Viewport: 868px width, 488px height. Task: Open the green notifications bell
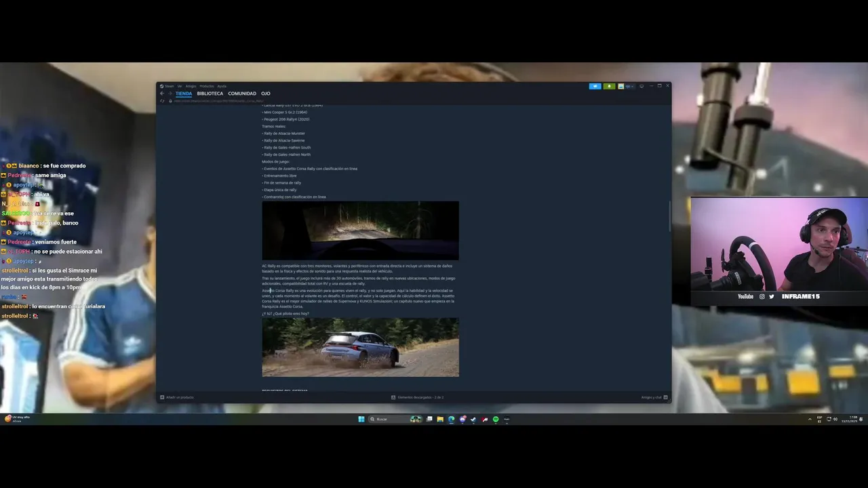click(x=609, y=86)
